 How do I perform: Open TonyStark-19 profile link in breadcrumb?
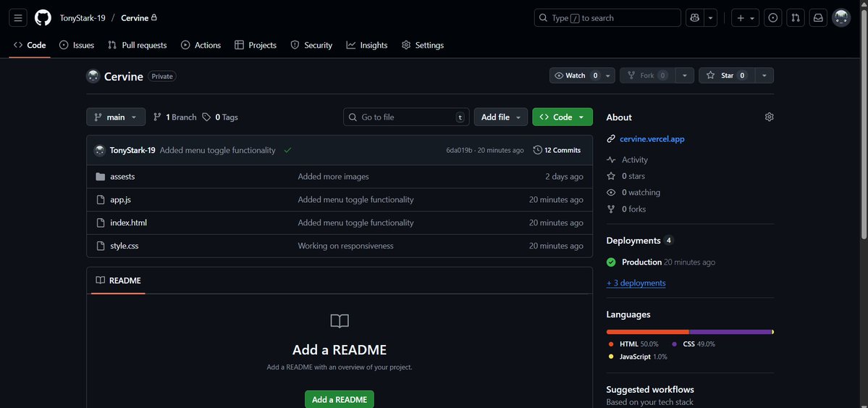[83, 17]
